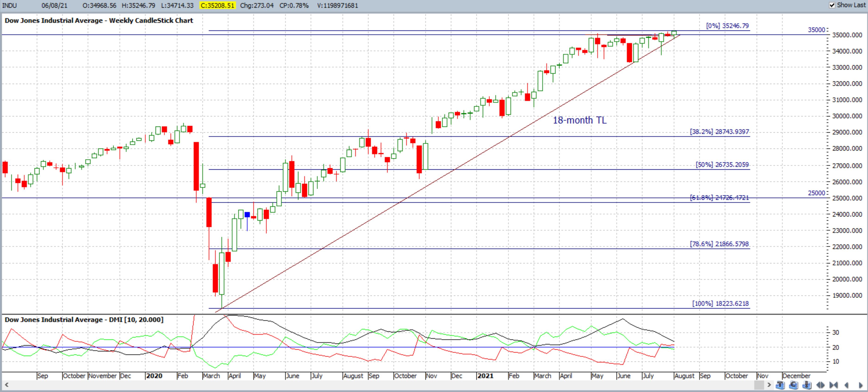Image resolution: width=868 pixels, height=392 pixels.
Task: Click the 19000.000 price axis label
Action: tap(847, 296)
